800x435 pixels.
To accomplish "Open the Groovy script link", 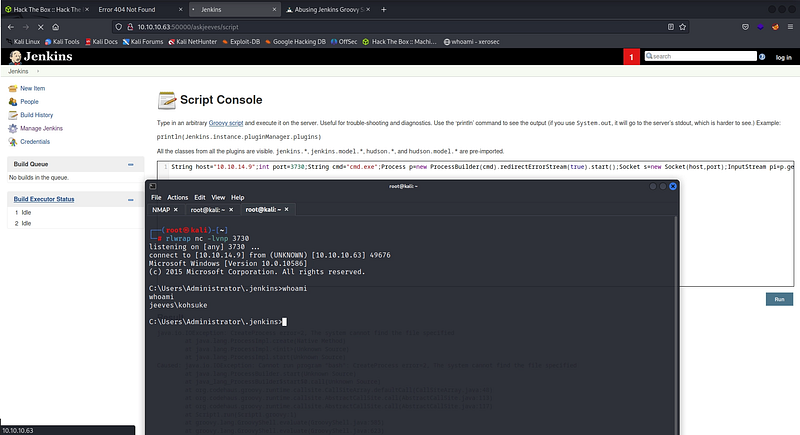I will pyautogui.click(x=226, y=123).
